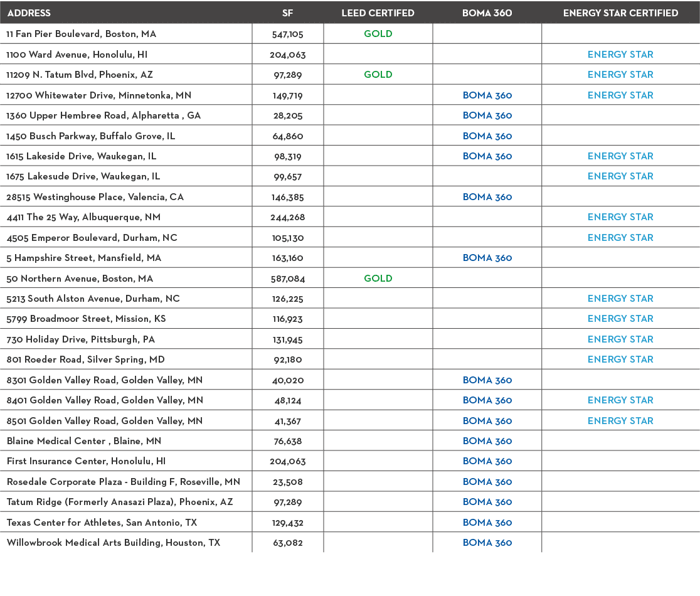Select the Texas Center for Athletes address
The width and height of the screenshot is (700, 596).
pos(102,523)
